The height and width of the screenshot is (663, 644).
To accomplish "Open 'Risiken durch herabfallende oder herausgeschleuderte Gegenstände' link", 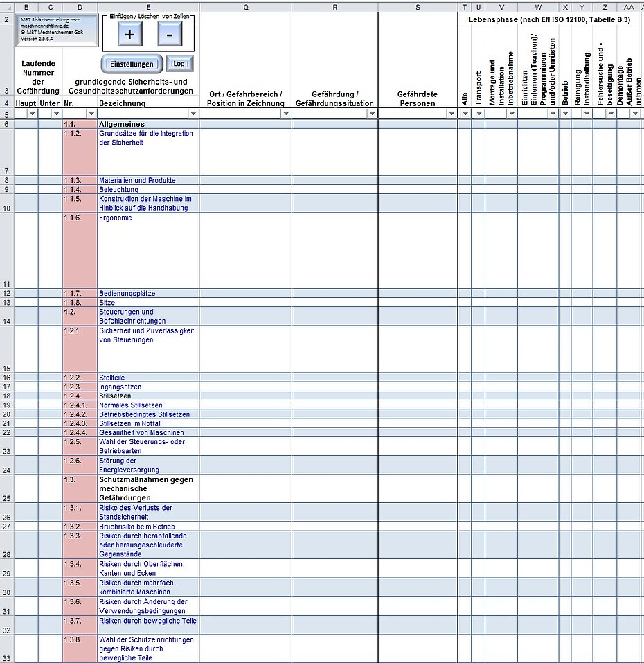I will 143,545.
